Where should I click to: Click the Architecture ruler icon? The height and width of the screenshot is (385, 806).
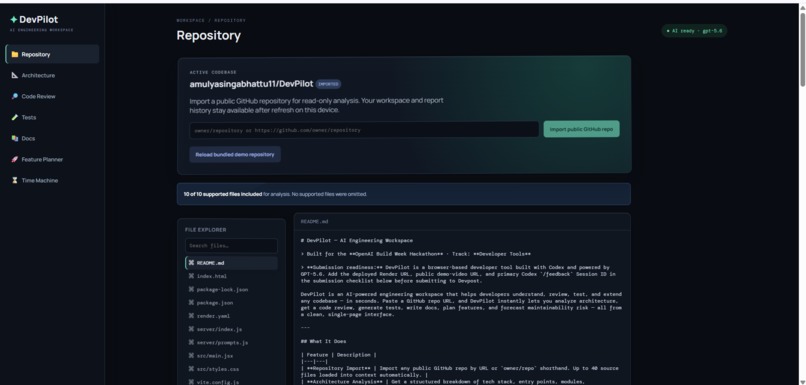coord(15,76)
